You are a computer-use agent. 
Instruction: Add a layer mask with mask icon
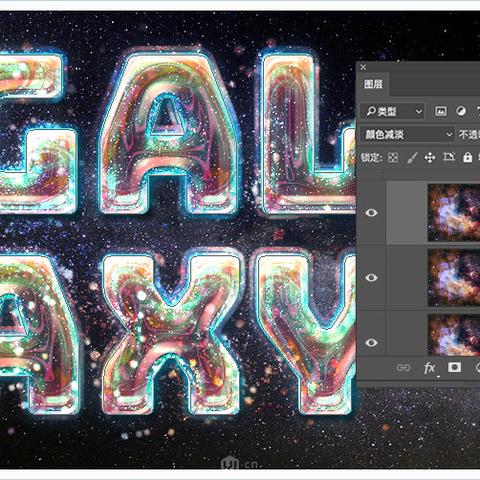tap(454, 367)
